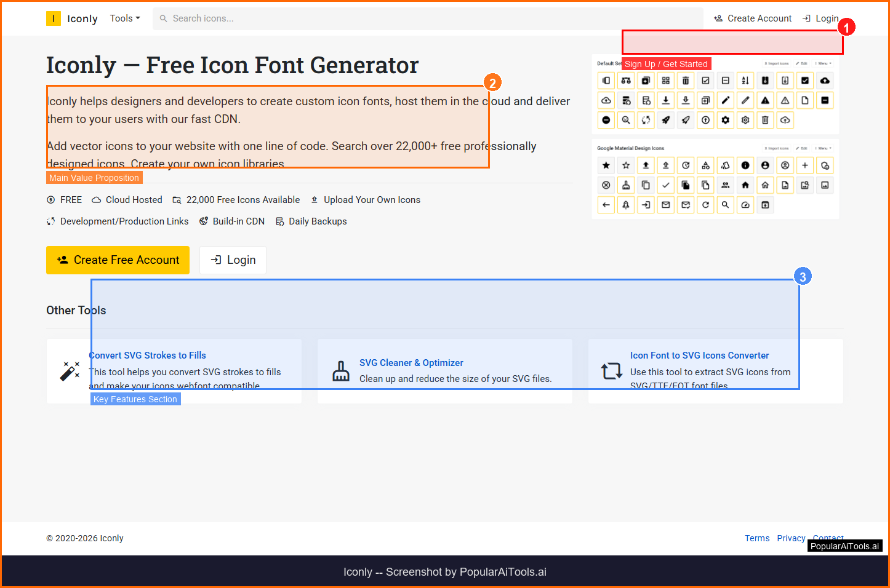Select the plus icon in Material Design icons

tap(805, 165)
